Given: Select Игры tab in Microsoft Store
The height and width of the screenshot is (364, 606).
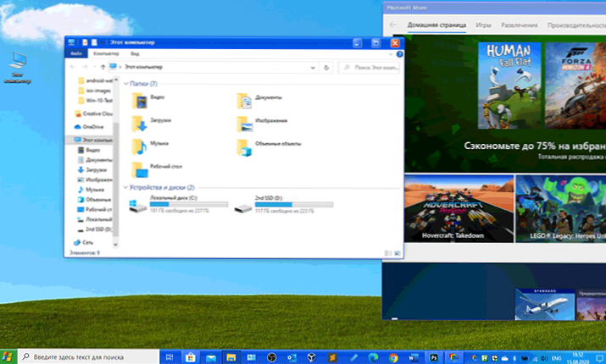Looking at the screenshot, I should pos(483,25).
